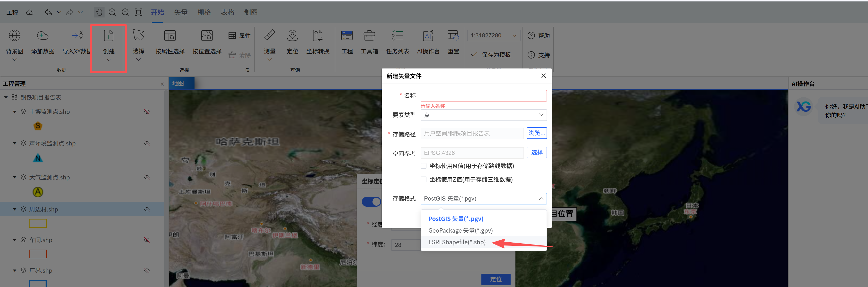
Task: Select ESRI Shapefile(*.shp) option
Action: (457, 242)
